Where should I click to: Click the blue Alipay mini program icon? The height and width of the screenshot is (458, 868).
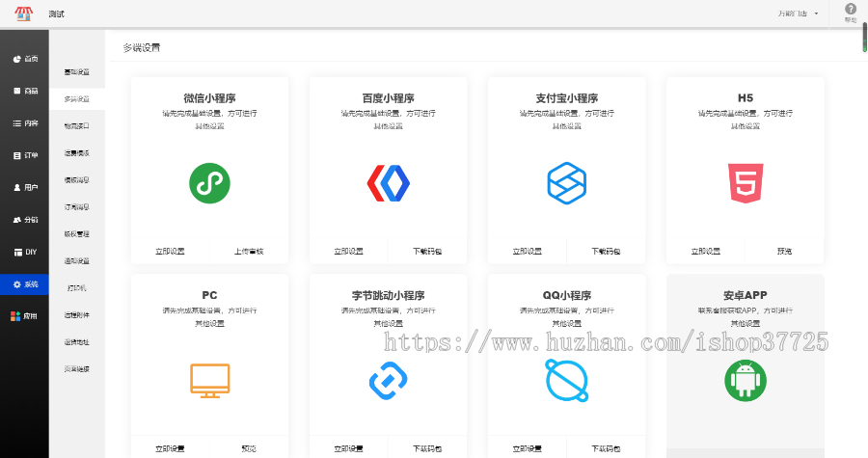[x=567, y=183]
